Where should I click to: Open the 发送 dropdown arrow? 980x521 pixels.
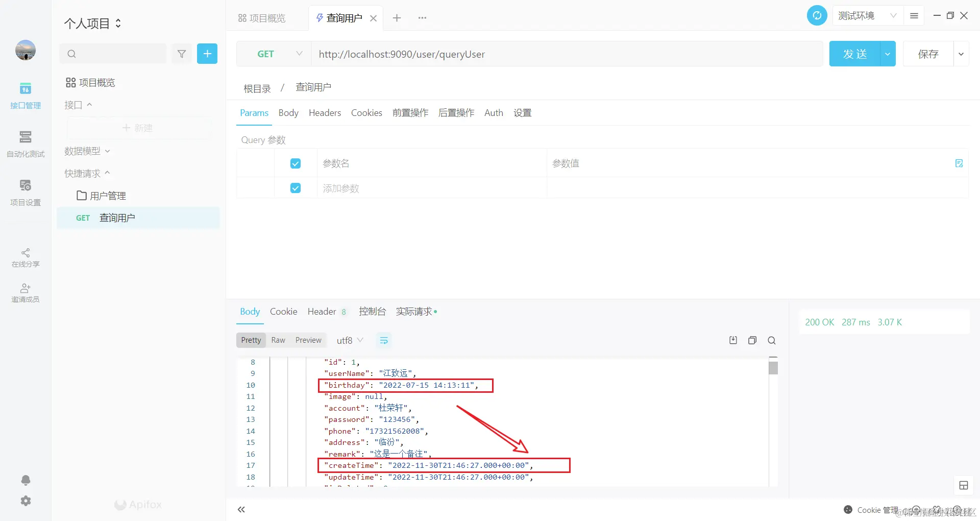888,54
